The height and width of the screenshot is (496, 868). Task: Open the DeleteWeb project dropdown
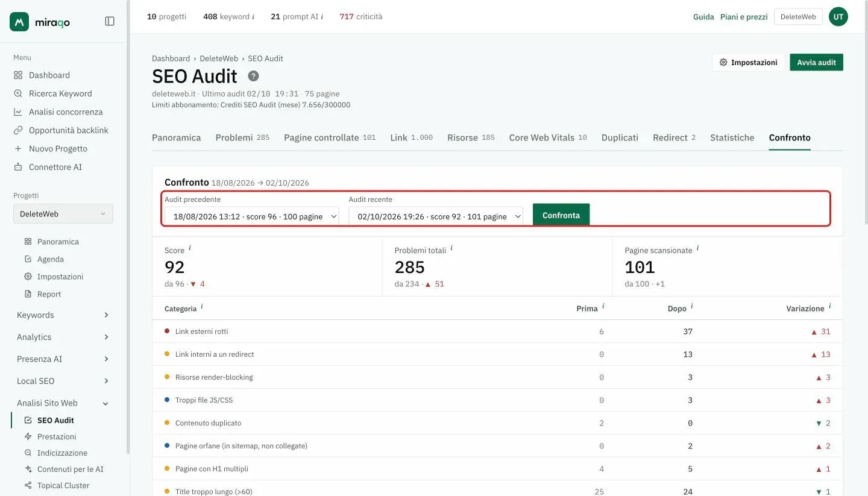(63, 214)
